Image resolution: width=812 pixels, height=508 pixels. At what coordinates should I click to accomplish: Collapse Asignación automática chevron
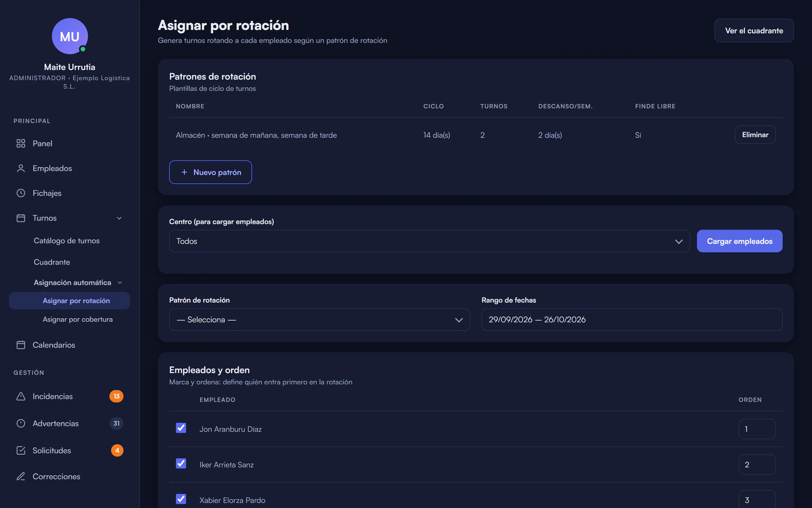point(120,282)
